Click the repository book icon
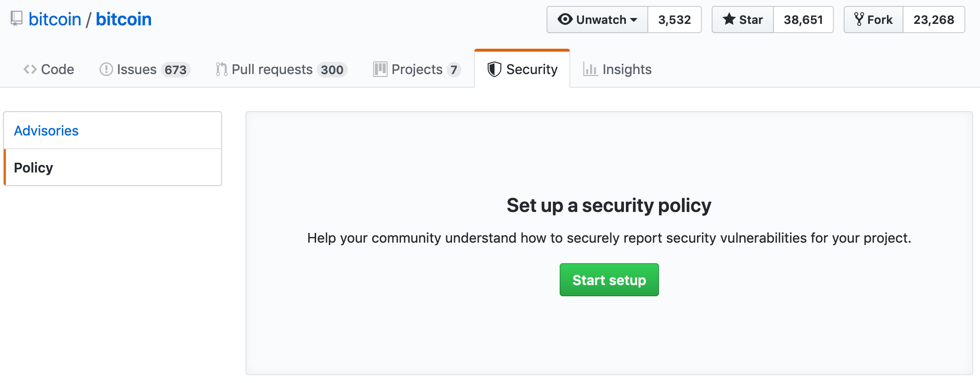Image resolution: width=980 pixels, height=383 pixels. coord(16,19)
